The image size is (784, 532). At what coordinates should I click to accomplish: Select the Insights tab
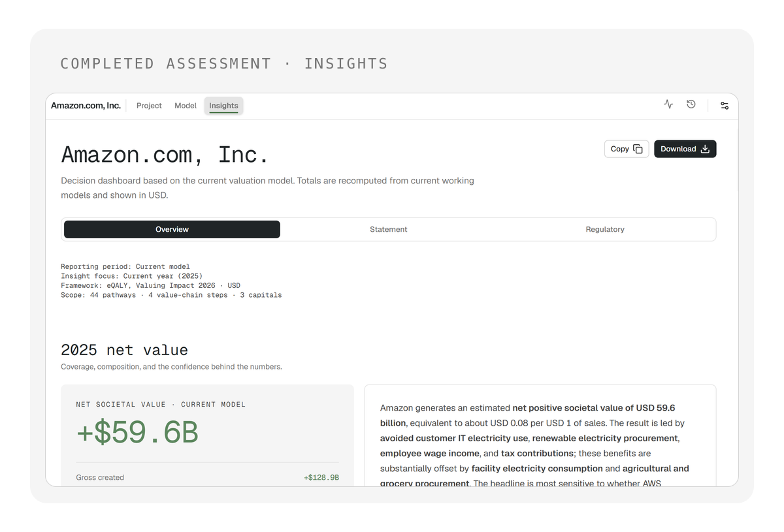223,106
